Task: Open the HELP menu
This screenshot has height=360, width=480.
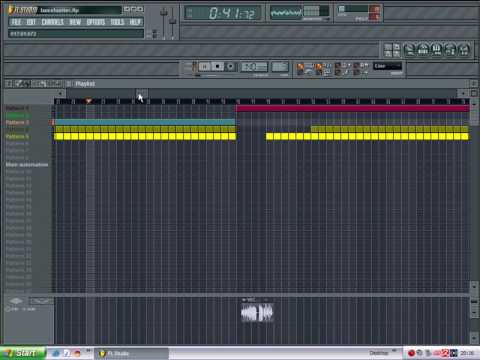Action: [135, 22]
